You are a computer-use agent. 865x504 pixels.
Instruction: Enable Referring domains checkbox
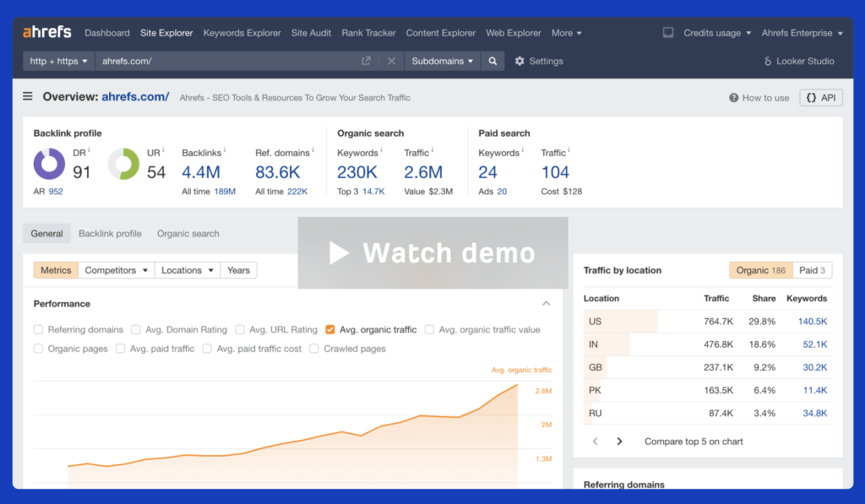(38, 330)
